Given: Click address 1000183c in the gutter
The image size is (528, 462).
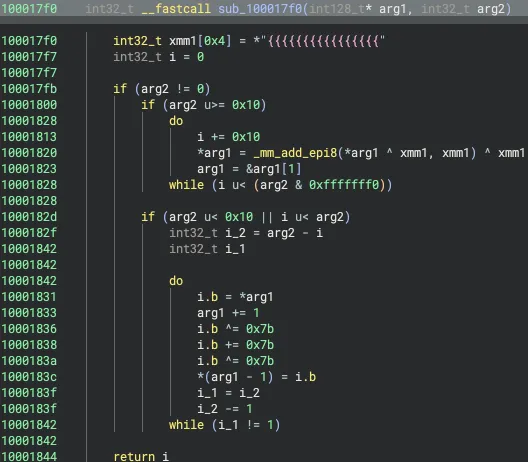Looking at the screenshot, I should click(x=29, y=377).
